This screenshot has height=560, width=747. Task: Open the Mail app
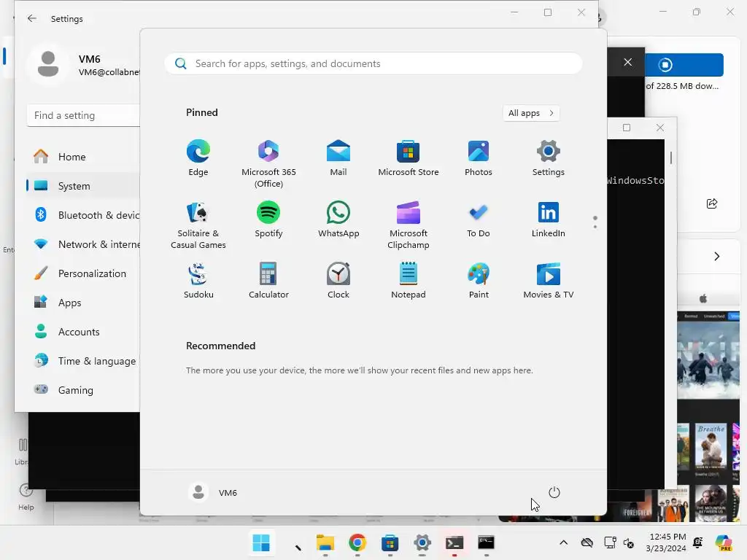[338, 158]
